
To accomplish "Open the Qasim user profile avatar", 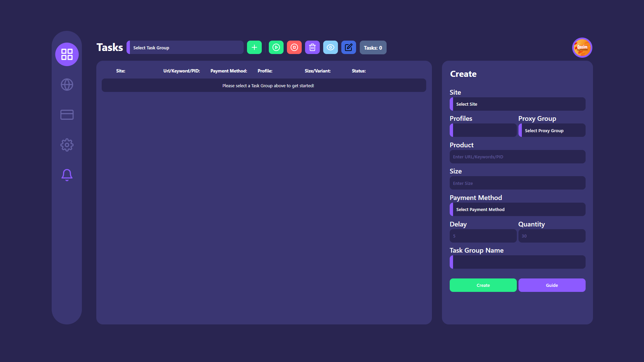I will coord(582,47).
